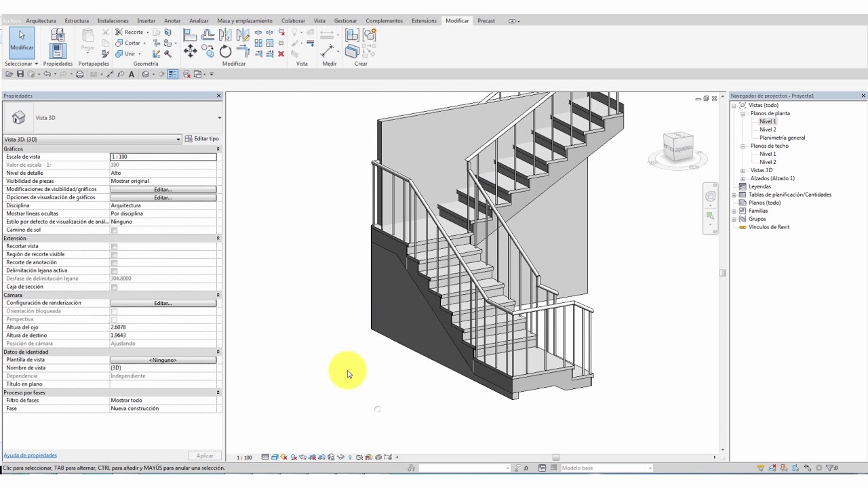Expand the Familias tree node
This screenshot has width=868, height=488.
tap(734, 211)
